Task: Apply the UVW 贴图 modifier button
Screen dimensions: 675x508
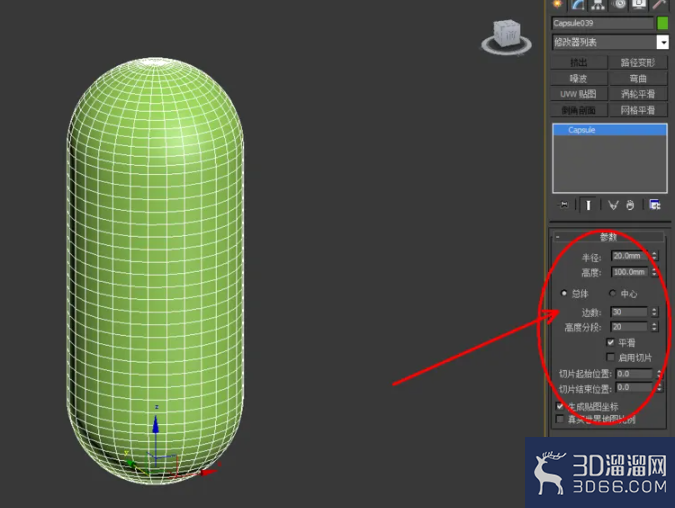Action: click(579, 94)
